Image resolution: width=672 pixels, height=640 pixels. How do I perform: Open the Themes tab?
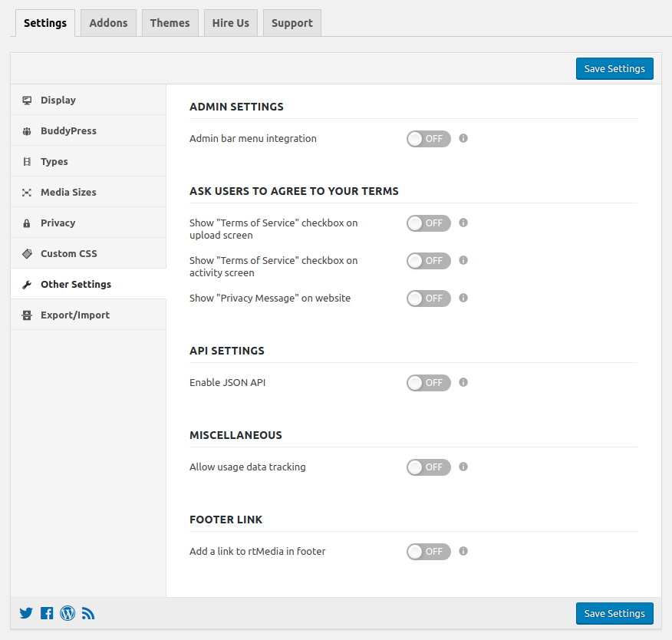[170, 23]
